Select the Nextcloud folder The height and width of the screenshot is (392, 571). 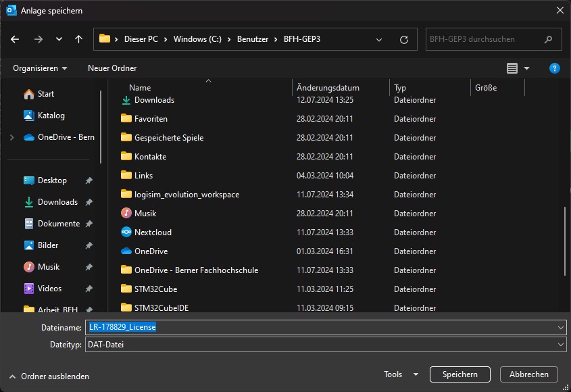tap(146, 232)
